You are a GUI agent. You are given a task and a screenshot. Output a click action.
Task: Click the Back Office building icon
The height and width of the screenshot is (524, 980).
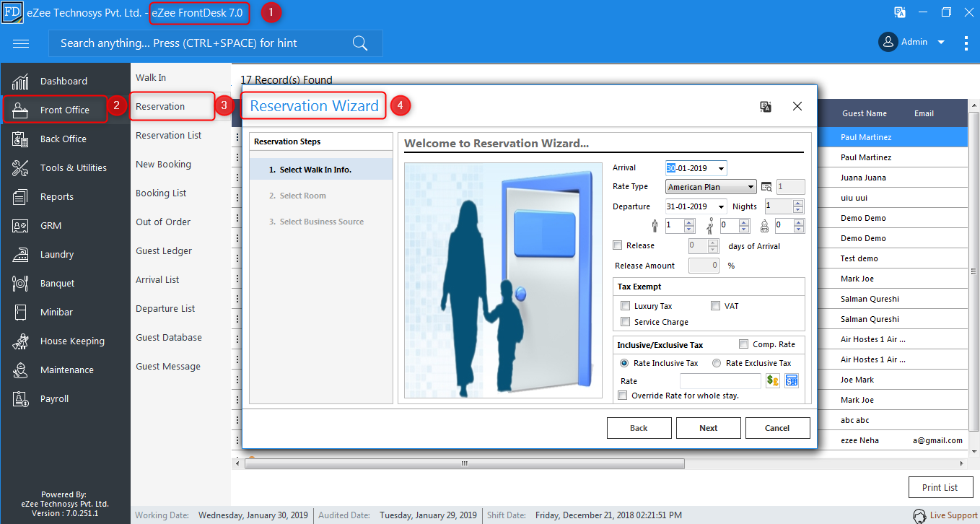(20, 139)
